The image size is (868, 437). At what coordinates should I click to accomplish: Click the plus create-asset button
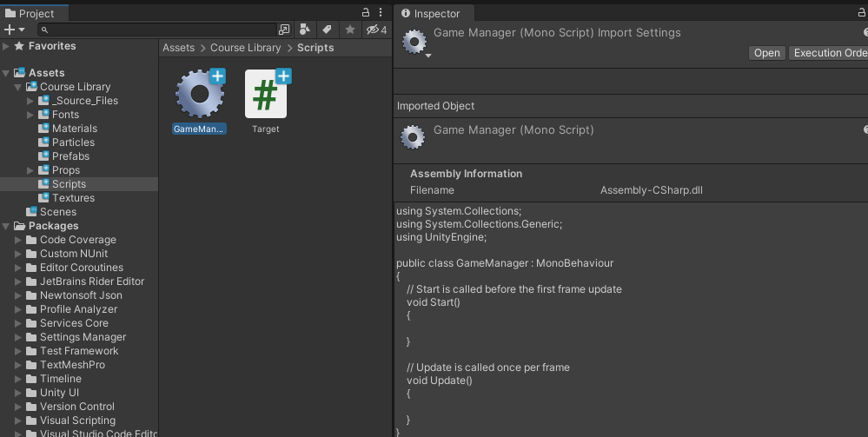[9, 30]
